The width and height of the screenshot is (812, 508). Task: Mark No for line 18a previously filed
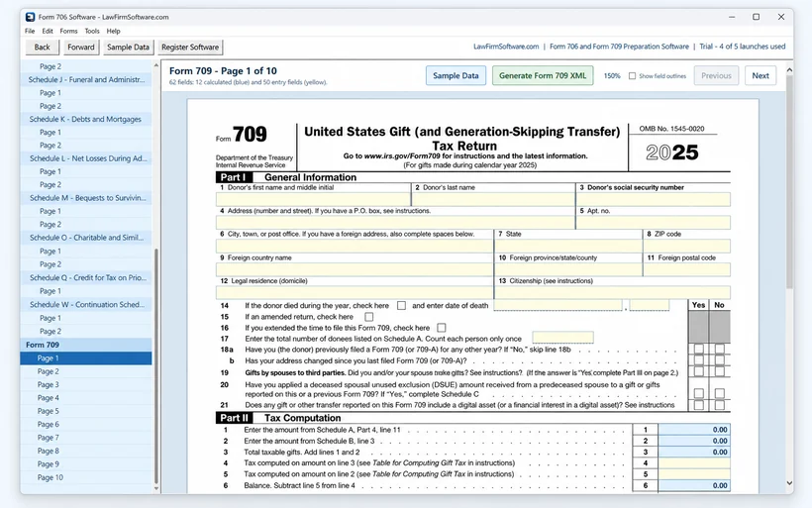719,349
